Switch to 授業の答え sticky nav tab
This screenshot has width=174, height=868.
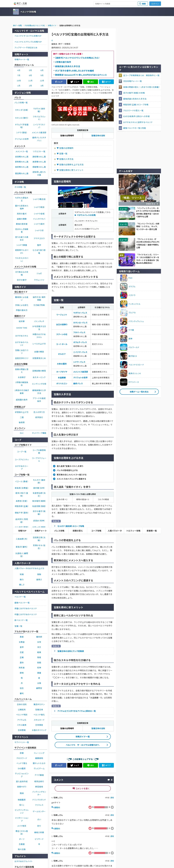click(78, 530)
